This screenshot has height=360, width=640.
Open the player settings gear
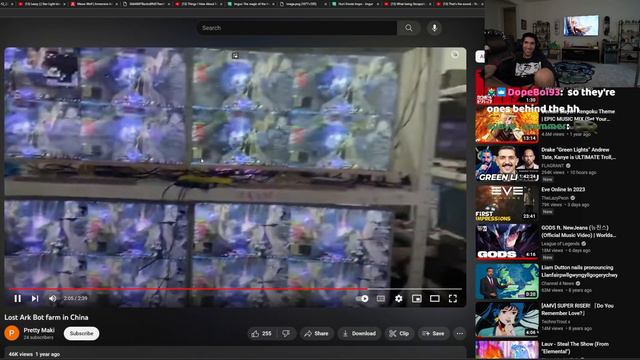399,299
